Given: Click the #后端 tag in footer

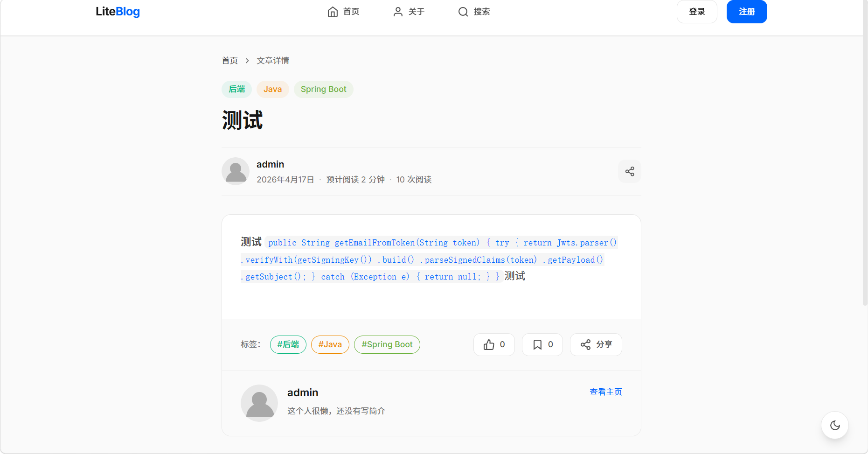Looking at the screenshot, I should tap(288, 344).
